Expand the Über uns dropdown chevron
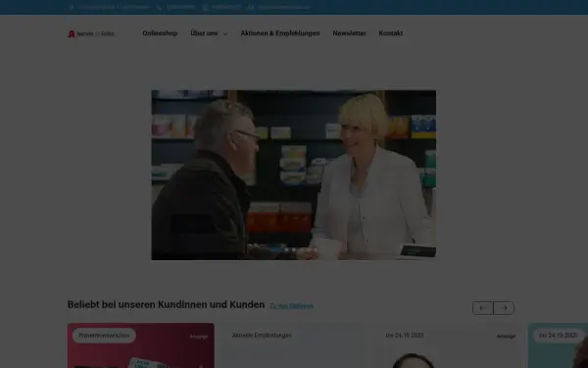This screenshot has height=368, width=588. coord(225,33)
